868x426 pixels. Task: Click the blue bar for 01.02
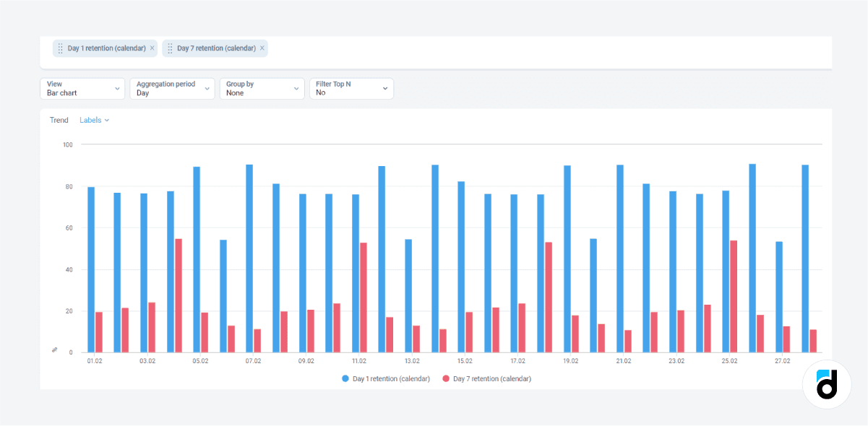click(x=91, y=270)
